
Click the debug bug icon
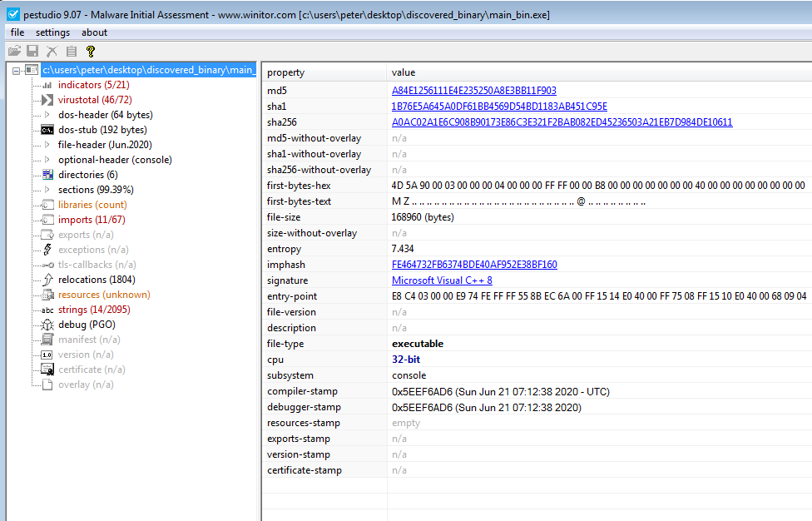click(x=47, y=325)
